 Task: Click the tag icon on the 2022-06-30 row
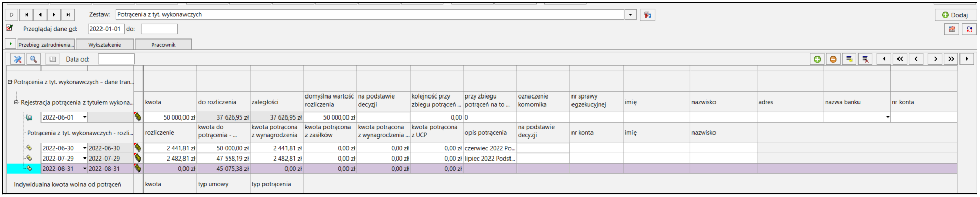29,148
